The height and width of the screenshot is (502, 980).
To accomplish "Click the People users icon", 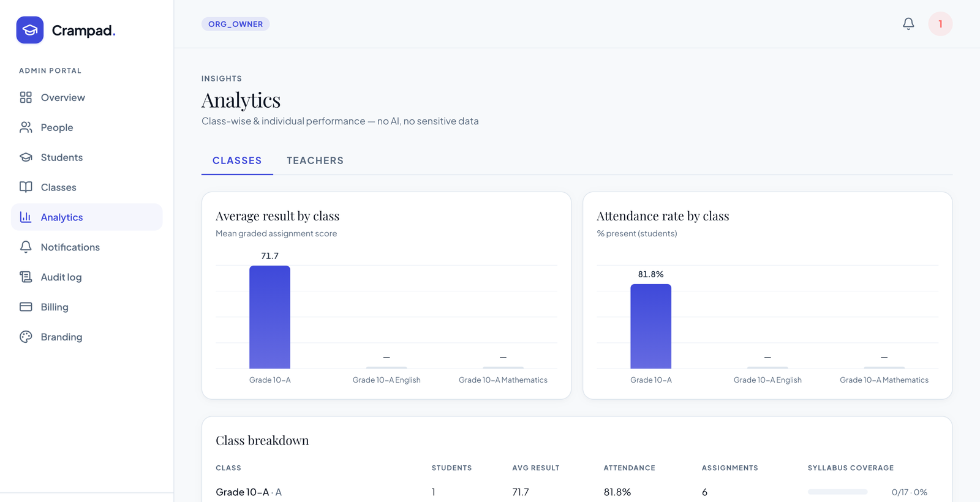I will [x=26, y=127].
